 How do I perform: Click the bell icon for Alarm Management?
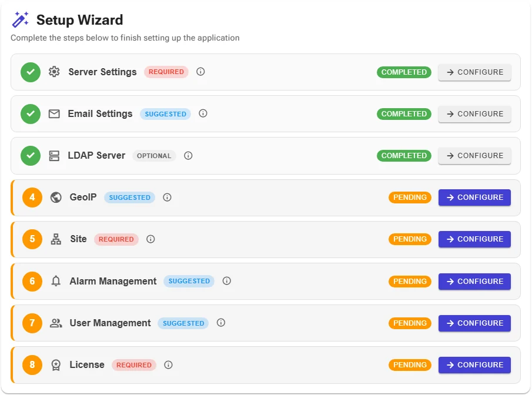pyautogui.click(x=56, y=281)
